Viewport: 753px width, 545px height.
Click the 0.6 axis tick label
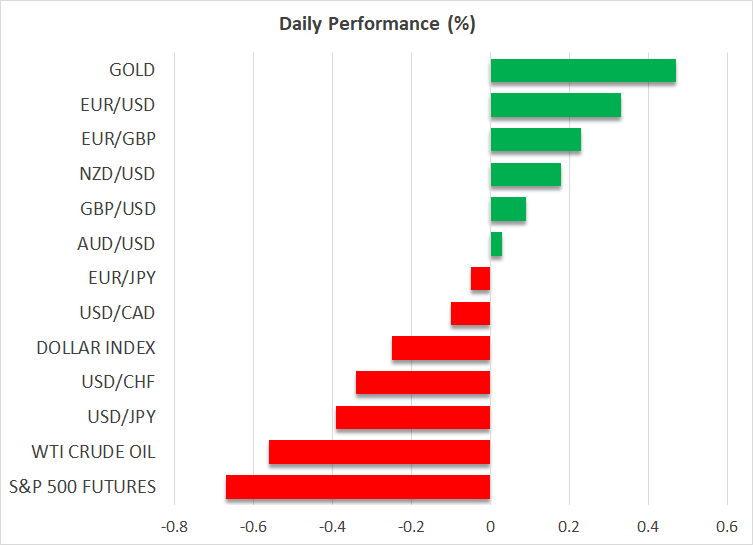[726, 526]
